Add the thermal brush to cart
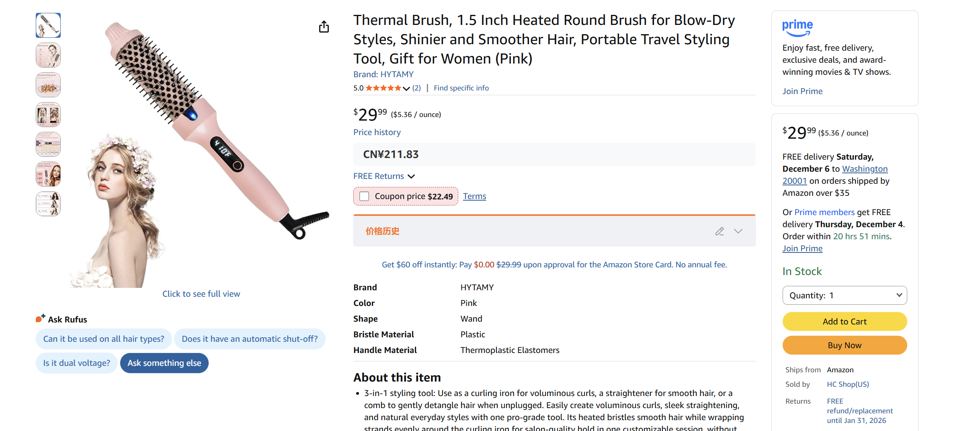The image size is (980, 431). coord(844,321)
